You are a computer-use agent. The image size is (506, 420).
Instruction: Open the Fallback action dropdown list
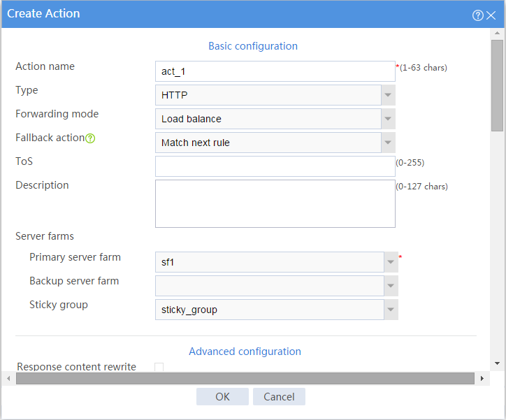[275, 143]
